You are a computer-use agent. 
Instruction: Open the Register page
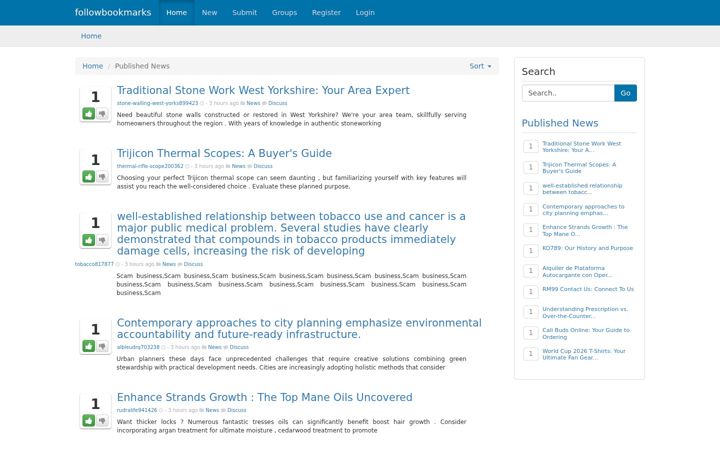point(326,12)
